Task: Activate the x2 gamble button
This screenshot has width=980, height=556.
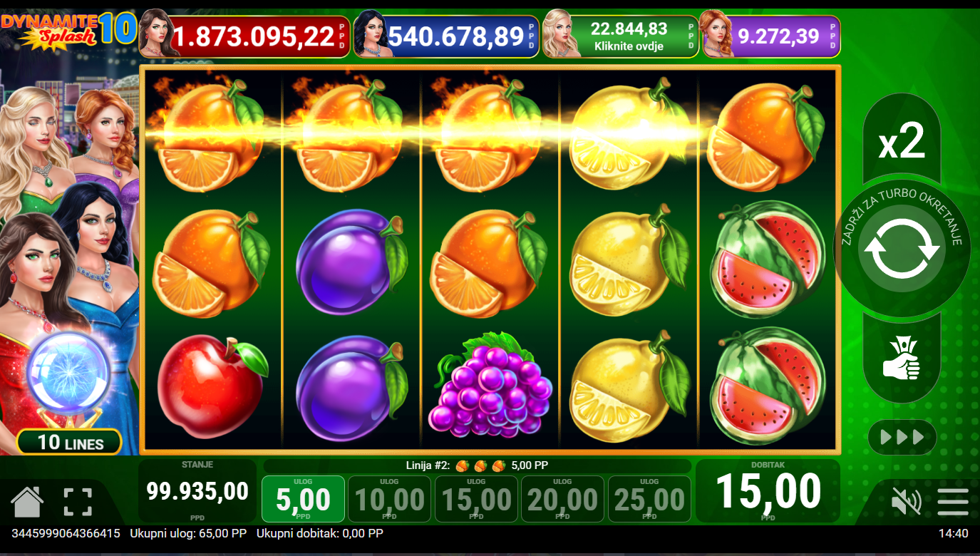Action: (x=902, y=140)
